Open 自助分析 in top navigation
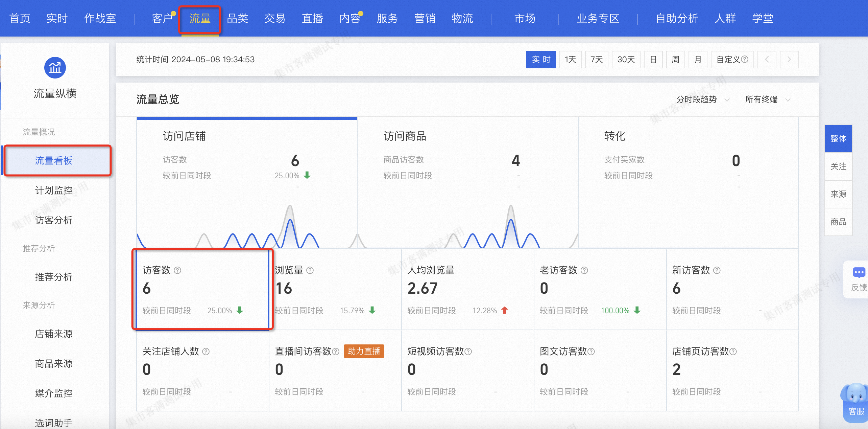 [x=677, y=18]
